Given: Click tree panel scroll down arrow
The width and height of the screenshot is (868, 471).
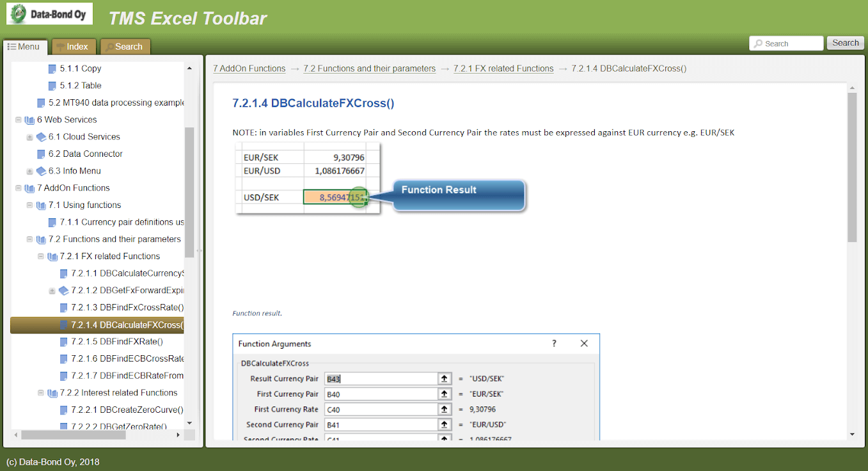Looking at the screenshot, I should (x=189, y=423).
